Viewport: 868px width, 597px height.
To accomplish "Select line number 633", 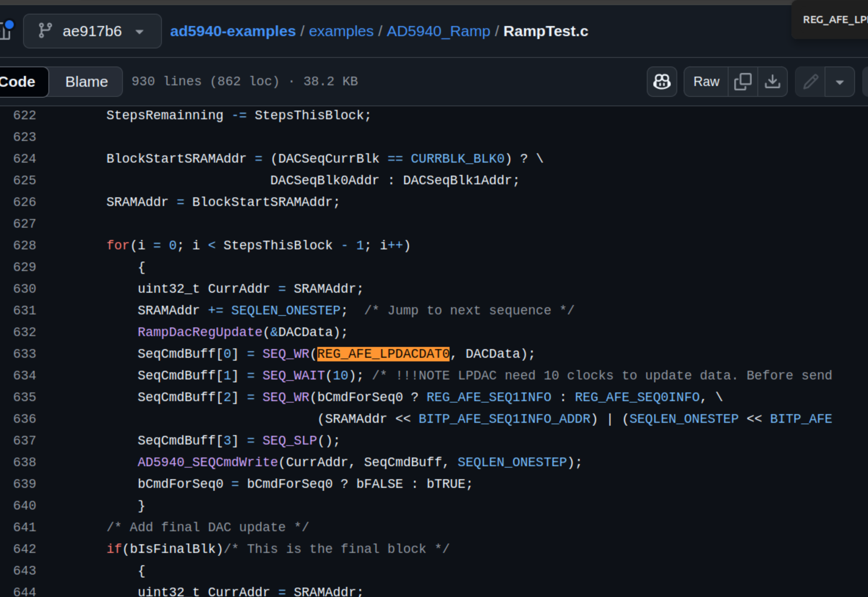I will click(25, 354).
